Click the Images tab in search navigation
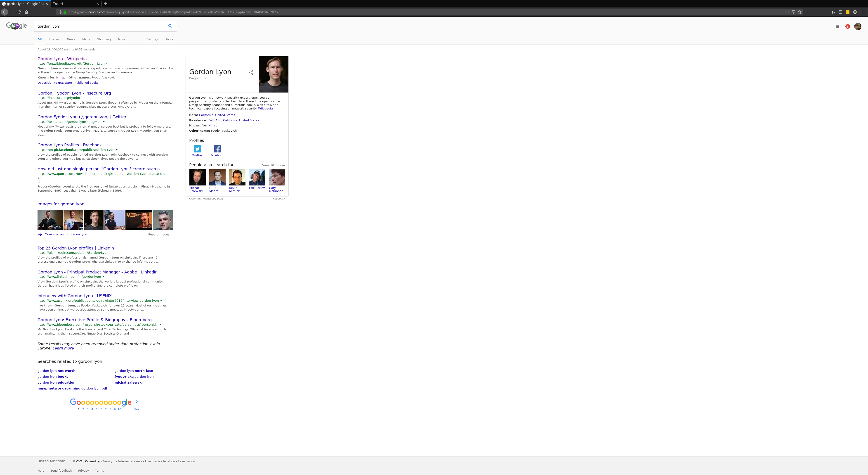868x475 pixels. [54, 39]
